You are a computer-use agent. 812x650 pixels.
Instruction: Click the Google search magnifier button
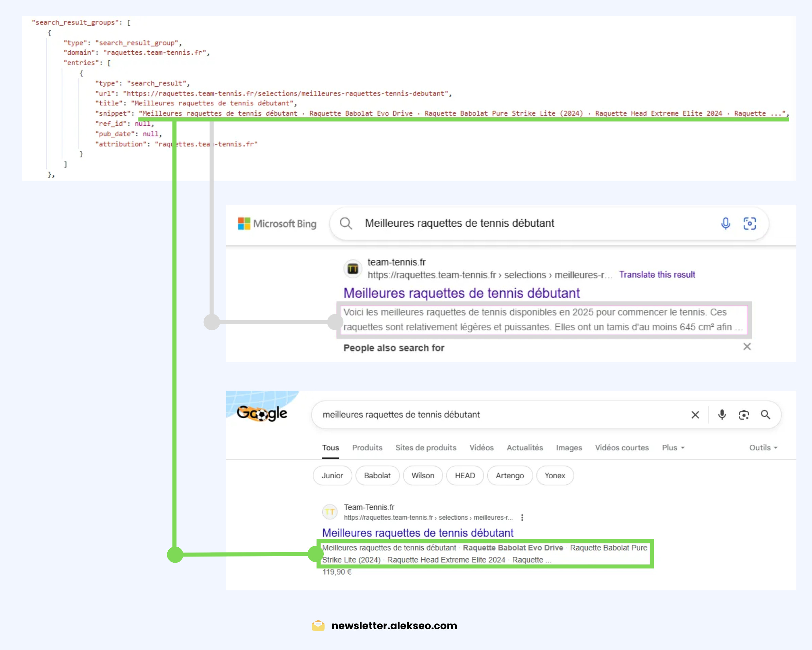tap(765, 415)
